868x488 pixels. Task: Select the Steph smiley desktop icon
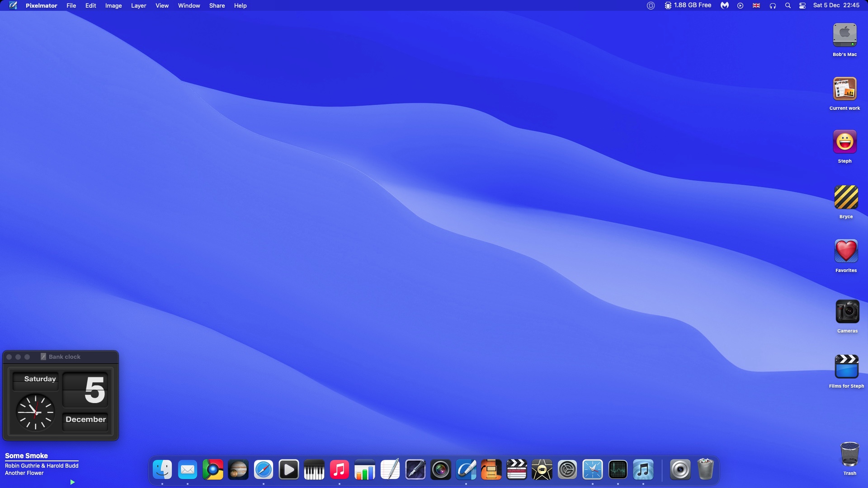point(844,142)
